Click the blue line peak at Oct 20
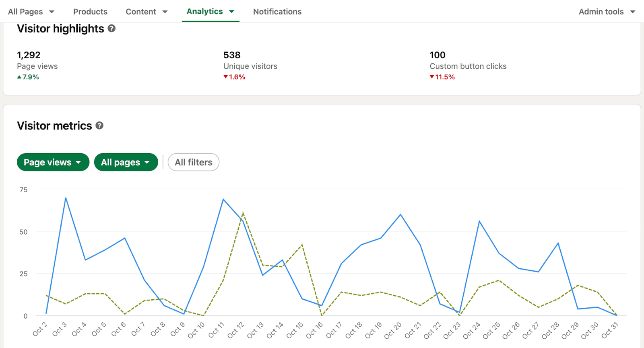The image size is (644, 348). tap(400, 215)
